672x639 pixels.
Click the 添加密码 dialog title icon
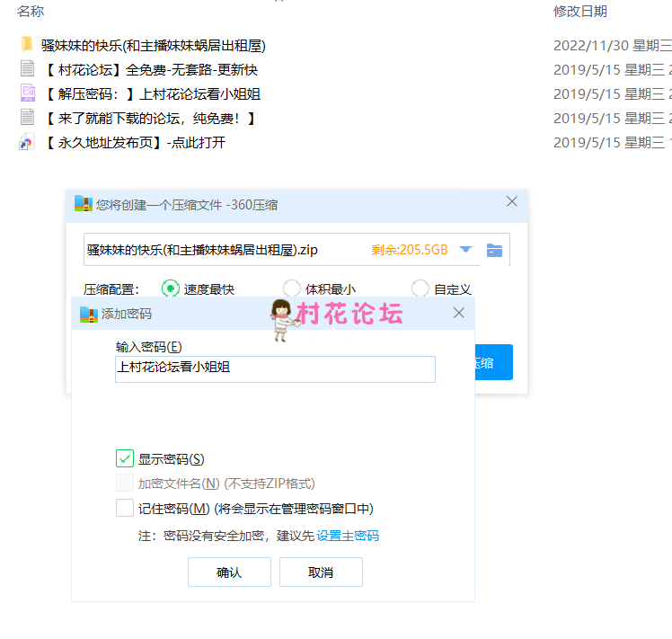[89, 314]
